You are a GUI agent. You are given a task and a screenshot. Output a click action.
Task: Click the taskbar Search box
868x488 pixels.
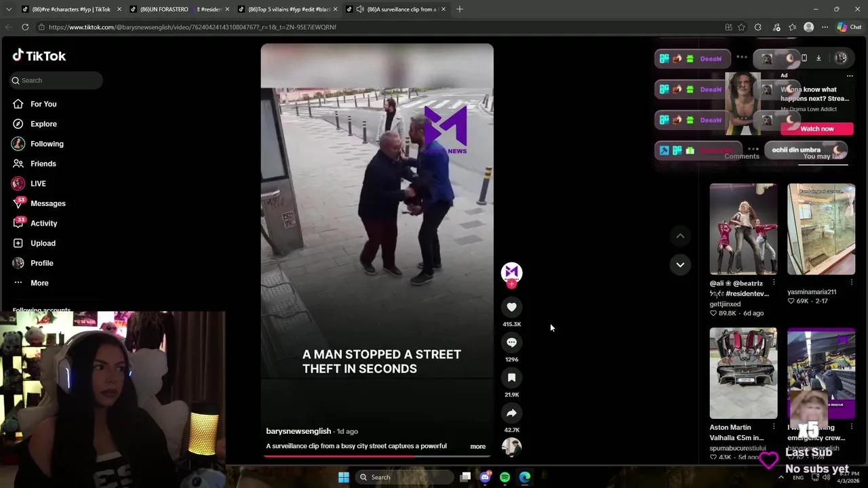tap(405, 477)
